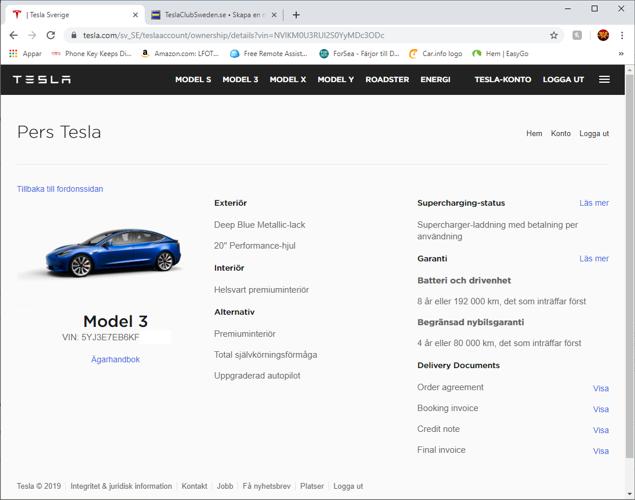Click Platser in the footer
The height and width of the screenshot is (500, 635).
[312, 486]
